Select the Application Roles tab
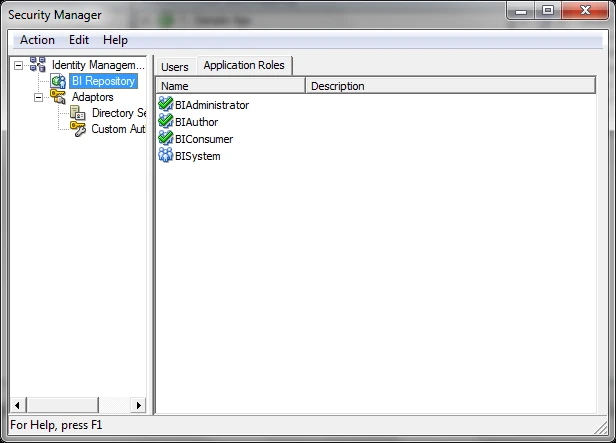 pyautogui.click(x=244, y=66)
